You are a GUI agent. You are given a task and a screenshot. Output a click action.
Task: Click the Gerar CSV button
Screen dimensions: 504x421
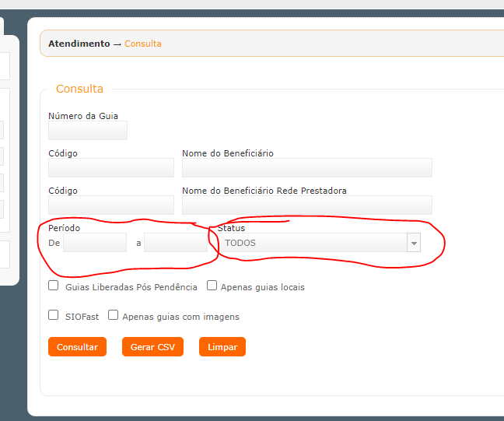[x=152, y=347]
